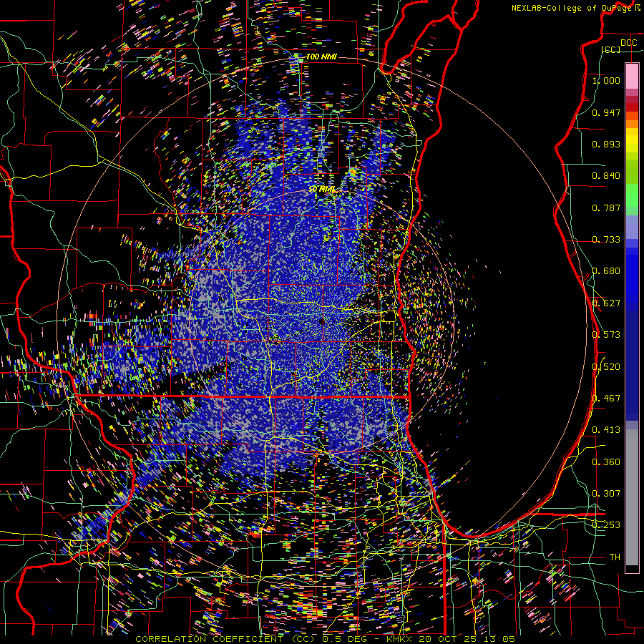Pick the red-orange segment of the color bar
Screen dimensions: 644x644
pyautogui.click(x=632, y=116)
